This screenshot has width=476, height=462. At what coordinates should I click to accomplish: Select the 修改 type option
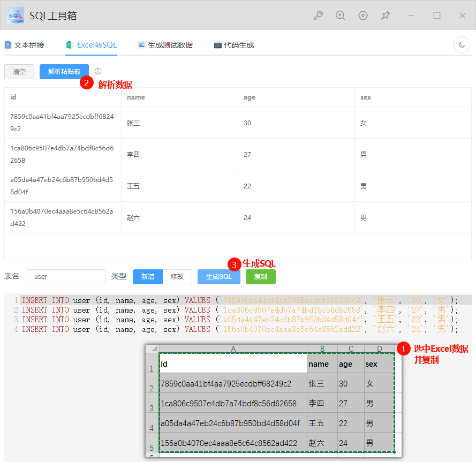point(177,277)
